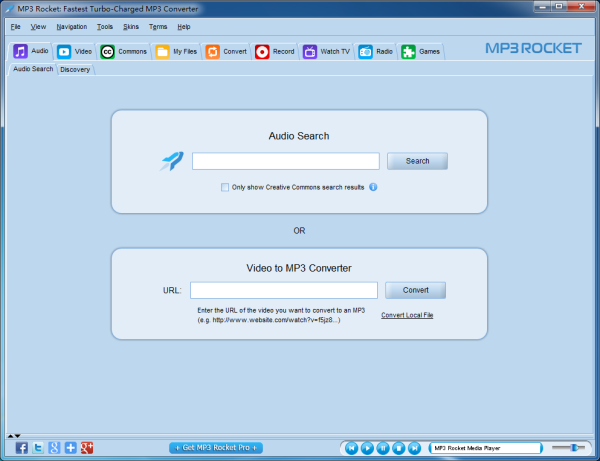Minimize the MP3 Rocket window
Image resolution: width=600 pixels, height=461 pixels.
[x=542, y=7]
